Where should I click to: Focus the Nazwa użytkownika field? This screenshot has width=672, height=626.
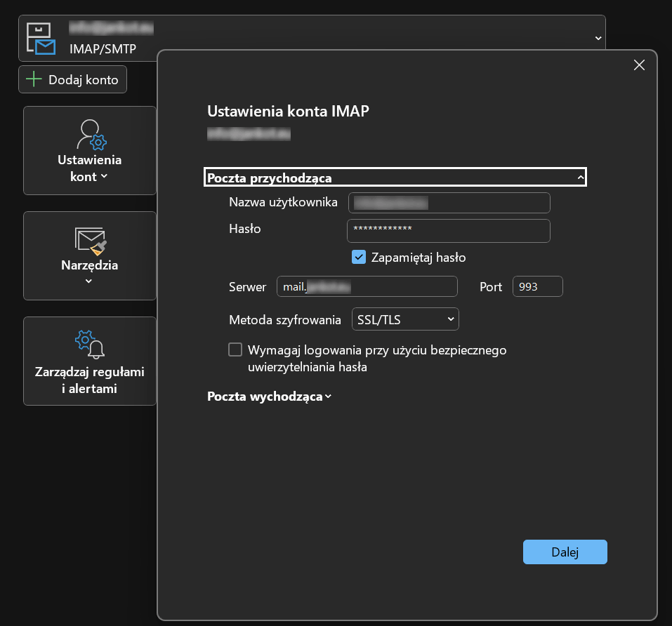pyautogui.click(x=449, y=203)
